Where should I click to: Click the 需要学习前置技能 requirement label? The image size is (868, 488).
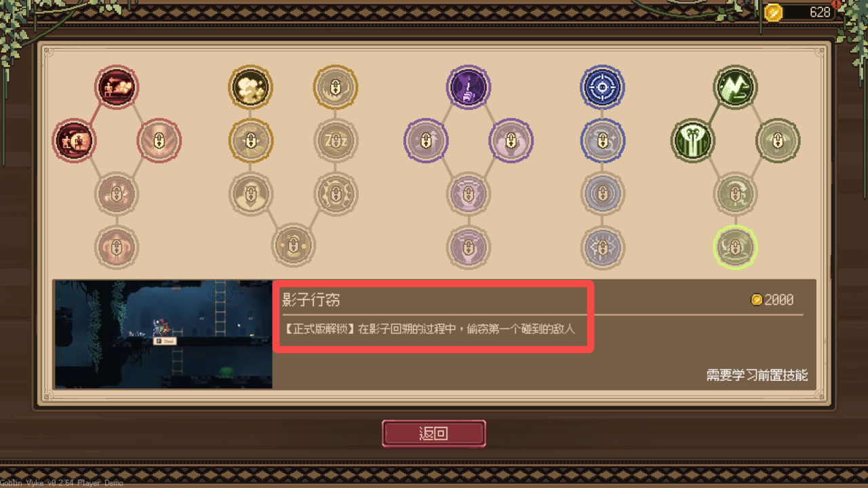point(757,375)
